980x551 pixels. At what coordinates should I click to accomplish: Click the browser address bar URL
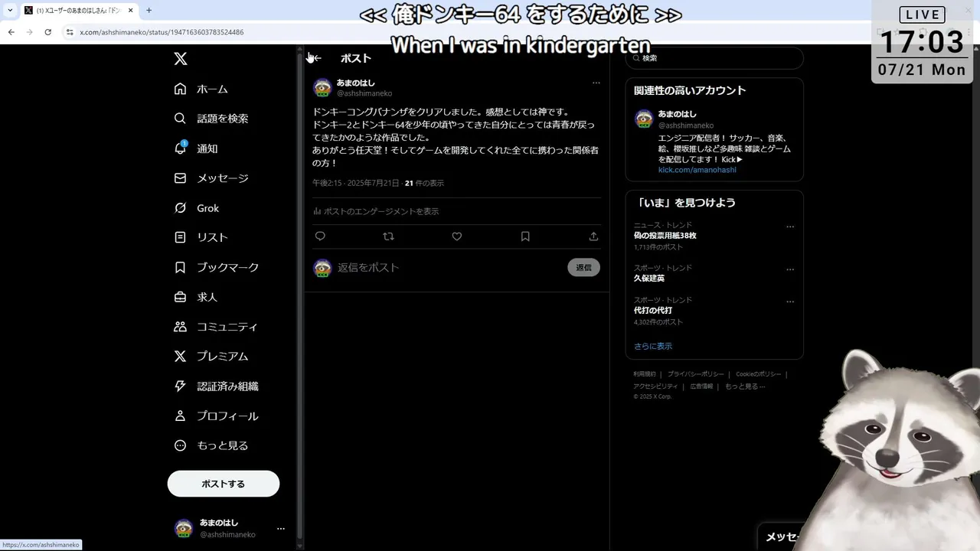162,32
